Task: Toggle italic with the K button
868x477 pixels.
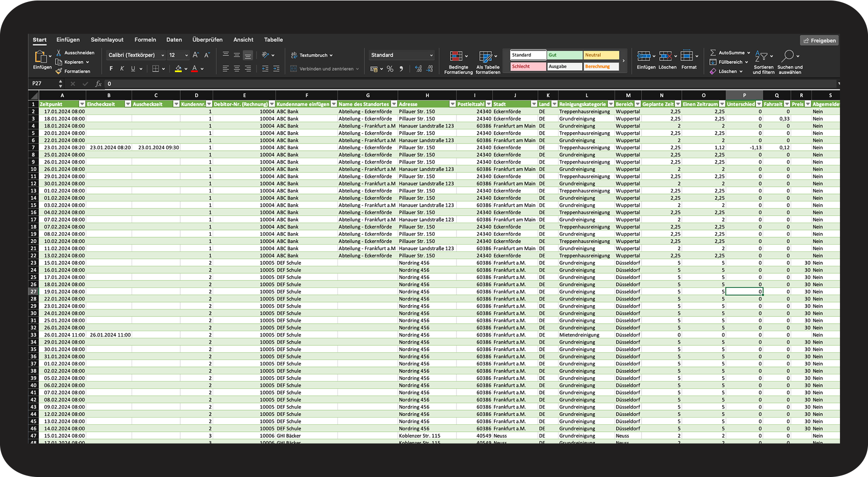Action: (x=122, y=69)
